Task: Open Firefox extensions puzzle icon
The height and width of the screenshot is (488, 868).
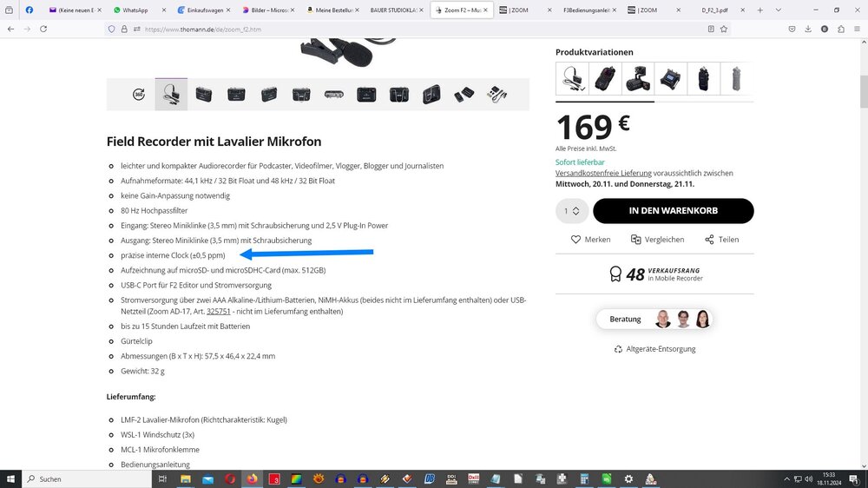Action: click(841, 29)
